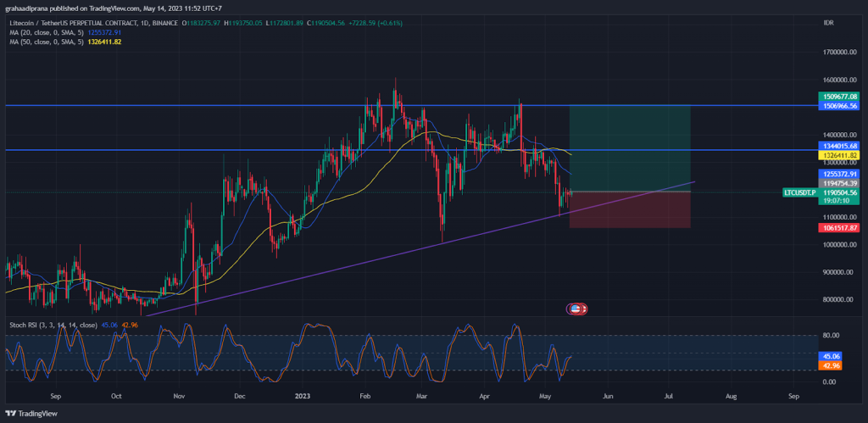Click the 1344015.68 horizontal line price label
Image resolution: width=868 pixels, height=423 pixels.
tap(839, 145)
